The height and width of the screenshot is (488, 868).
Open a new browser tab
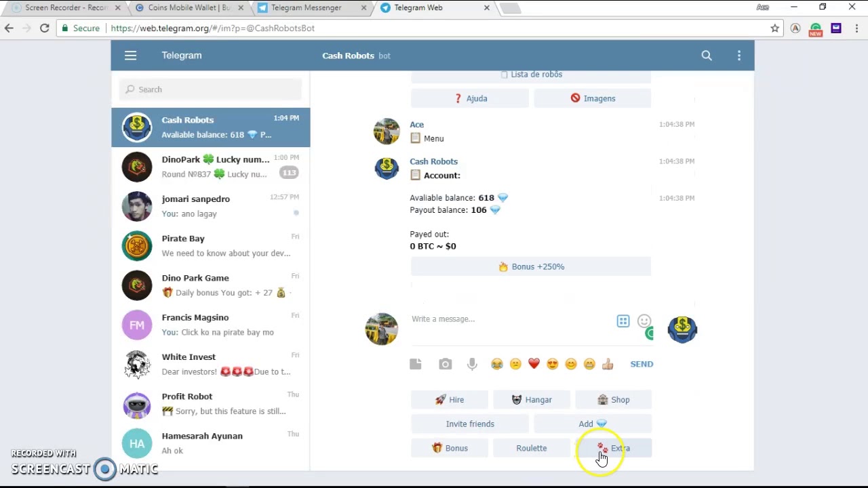point(511,8)
